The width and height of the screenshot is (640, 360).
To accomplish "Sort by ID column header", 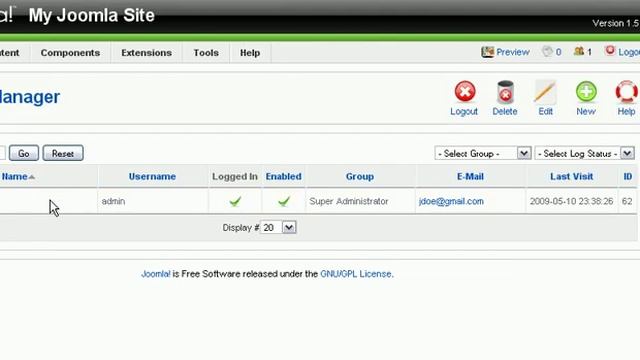I will 628,176.
